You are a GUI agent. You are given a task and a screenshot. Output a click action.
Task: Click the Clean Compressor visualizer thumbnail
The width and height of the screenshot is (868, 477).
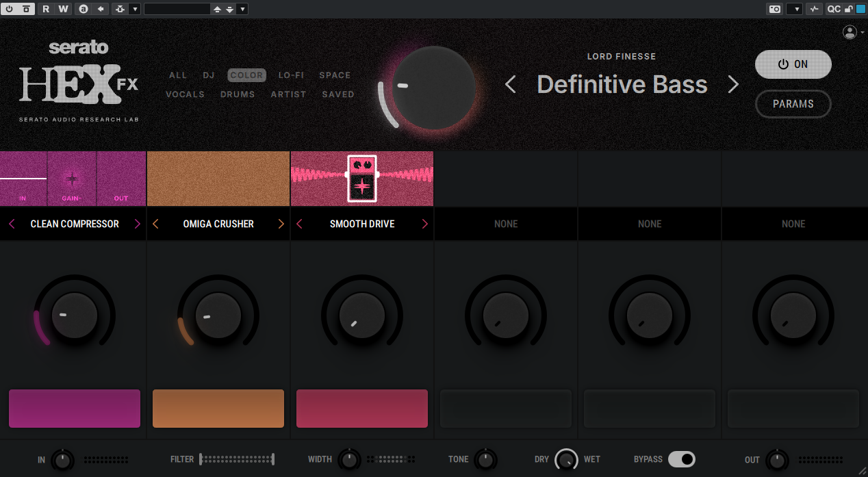[x=73, y=179]
